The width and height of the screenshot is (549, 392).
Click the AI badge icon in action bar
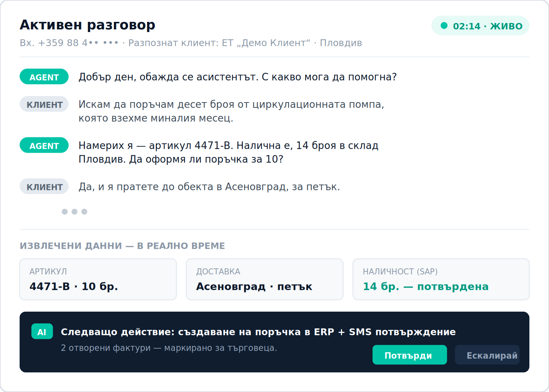click(x=42, y=332)
